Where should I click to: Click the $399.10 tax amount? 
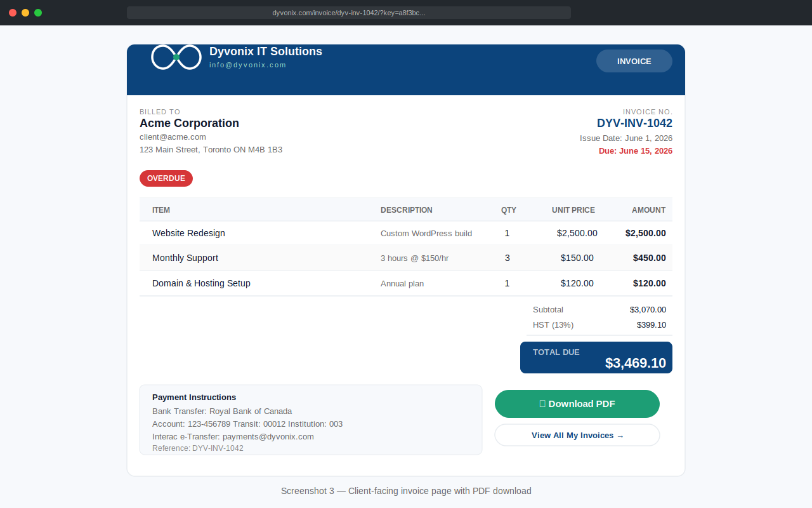[x=652, y=325]
